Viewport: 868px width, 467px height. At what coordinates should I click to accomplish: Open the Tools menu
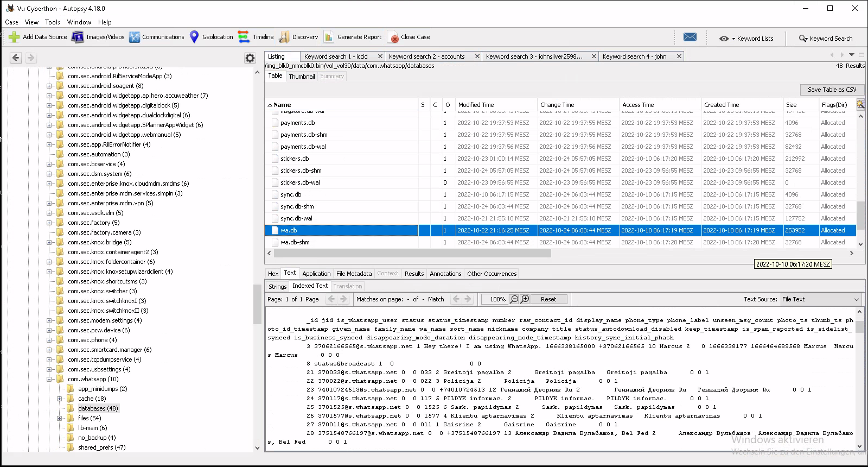pyautogui.click(x=53, y=22)
